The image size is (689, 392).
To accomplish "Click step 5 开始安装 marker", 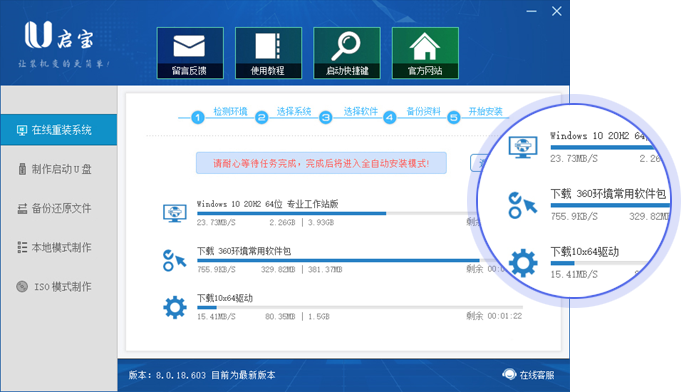I will pyautogui.click(x=453, y=118).
